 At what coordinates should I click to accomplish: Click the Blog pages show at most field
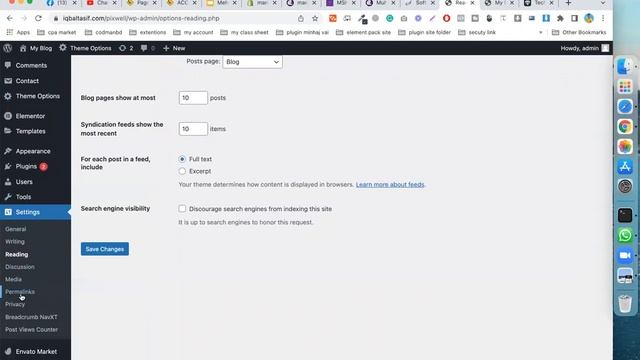(x=193, y=98)
